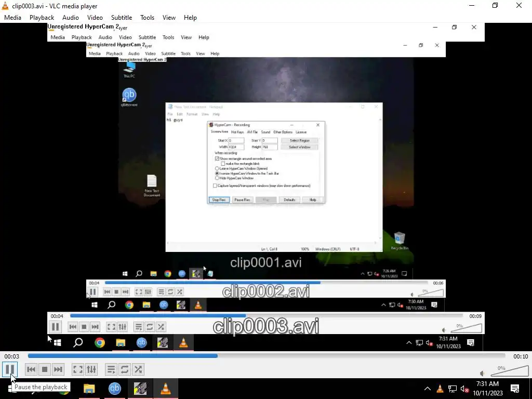Seek on the main VLC timeline ending 00:10
This screenshot has width=532, height=399.
pyautogui.click(x=267, y=356)
